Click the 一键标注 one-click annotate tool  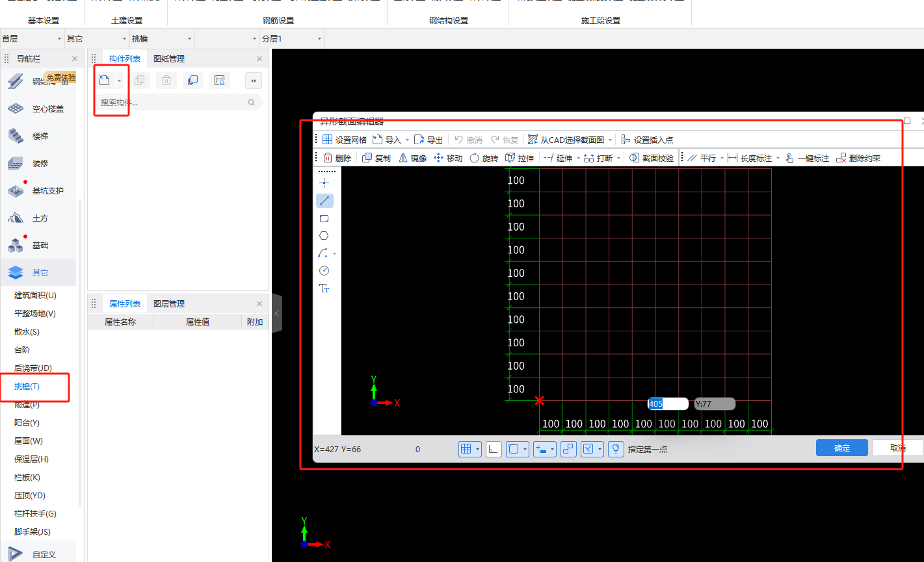point(807,158)
